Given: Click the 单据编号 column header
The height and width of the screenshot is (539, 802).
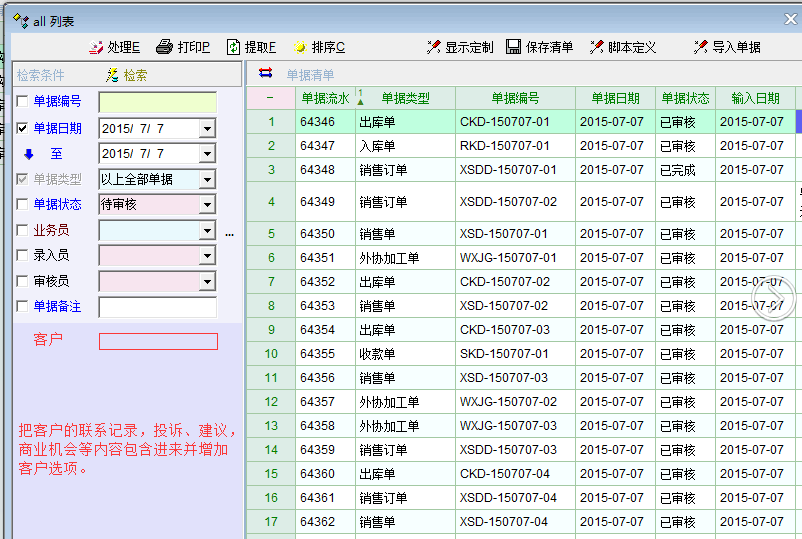Looking at the screenshot, I should (x=515, y=98).
